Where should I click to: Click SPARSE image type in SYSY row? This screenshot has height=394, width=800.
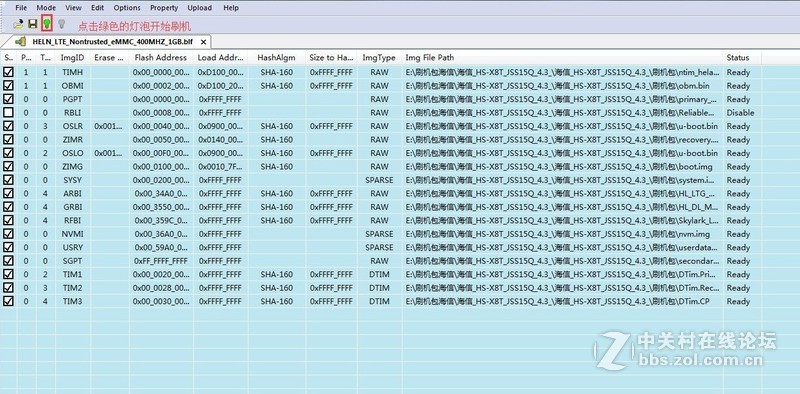[379, 180]
